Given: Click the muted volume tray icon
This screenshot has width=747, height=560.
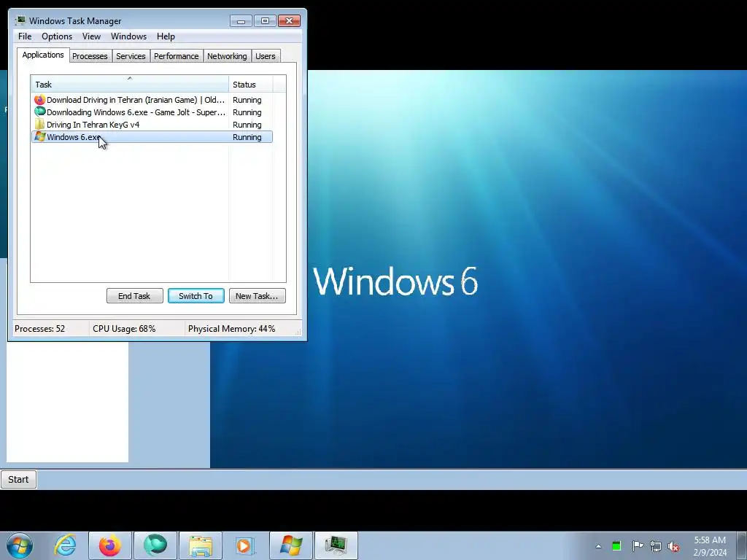Looking at the screenshot, I should click(673, 546).
